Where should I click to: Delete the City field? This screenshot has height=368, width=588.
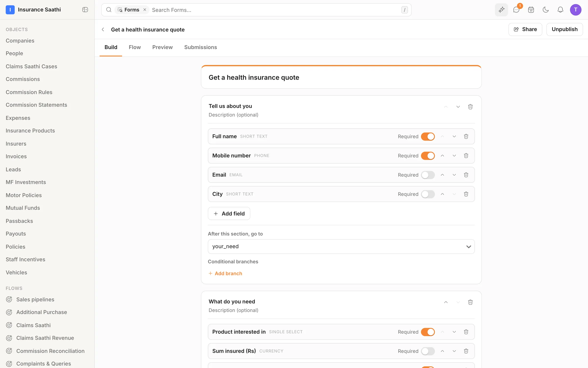point(466,194)
